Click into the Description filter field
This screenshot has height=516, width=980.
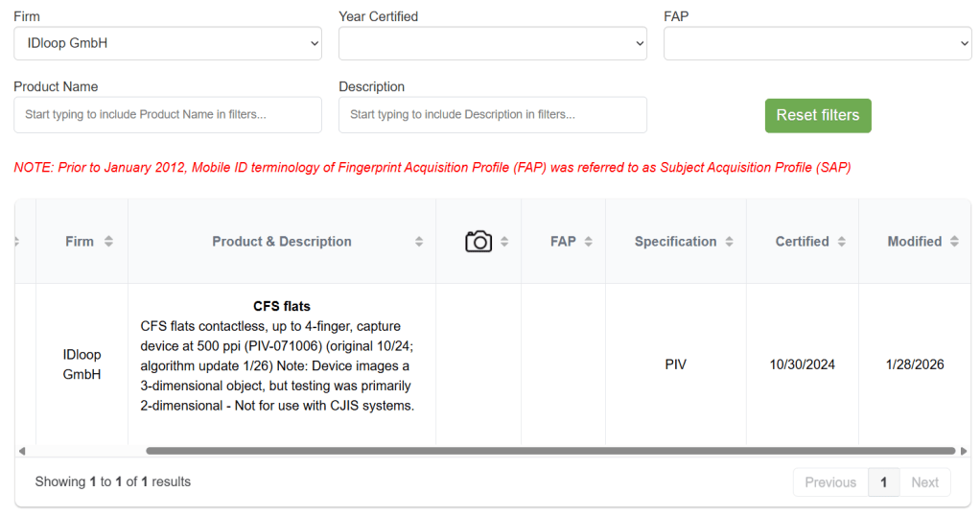coord(493,115)
